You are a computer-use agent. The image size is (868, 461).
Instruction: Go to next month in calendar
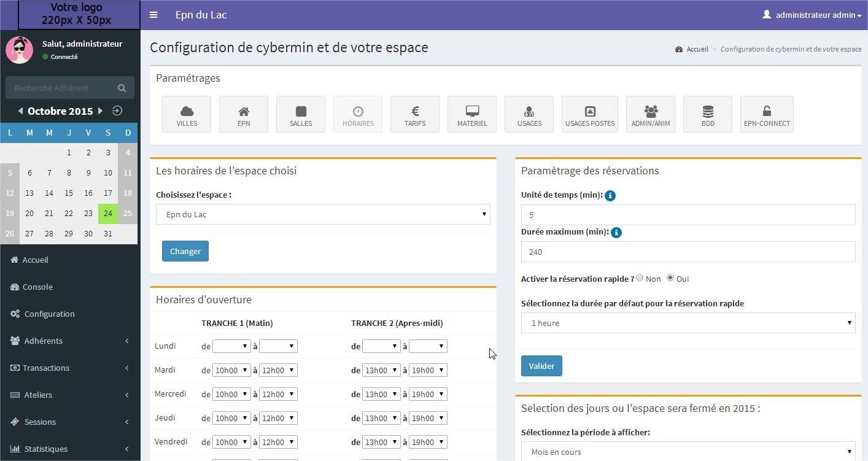click(x=100, y=111)
